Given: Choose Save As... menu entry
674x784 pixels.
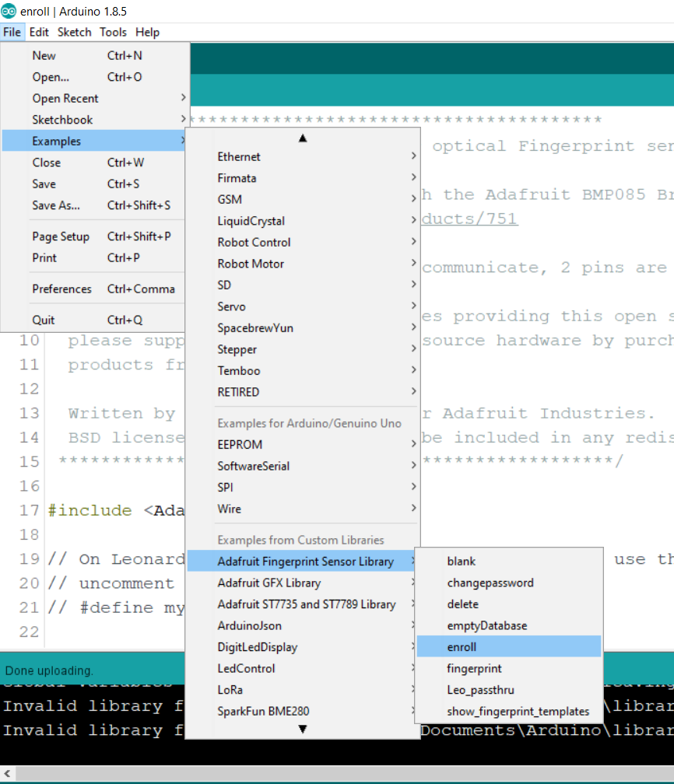Looking at the screenshot, I should pyautogui.click(x=95, y=205).
